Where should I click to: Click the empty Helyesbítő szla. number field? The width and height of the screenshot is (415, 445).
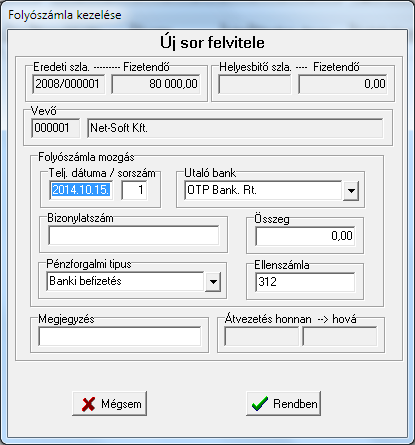pyautogui.click(x=254, y=84)
